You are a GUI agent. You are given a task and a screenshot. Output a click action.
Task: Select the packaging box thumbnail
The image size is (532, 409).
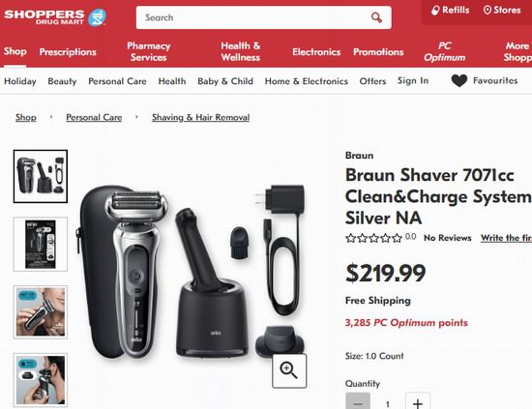(x=41, y=245)
